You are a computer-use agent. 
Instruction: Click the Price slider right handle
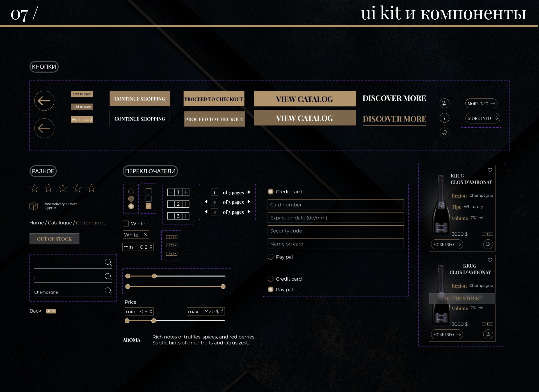[154, 321]
